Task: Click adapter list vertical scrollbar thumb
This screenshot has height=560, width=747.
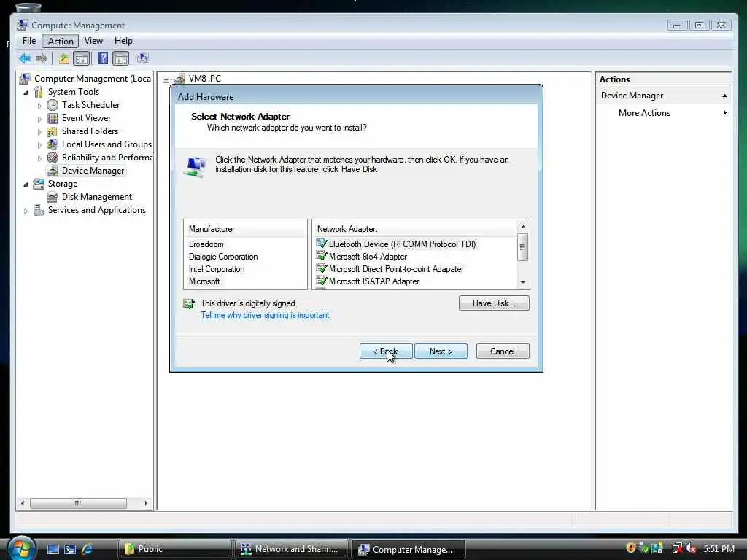Action: [x=522, y=247]
